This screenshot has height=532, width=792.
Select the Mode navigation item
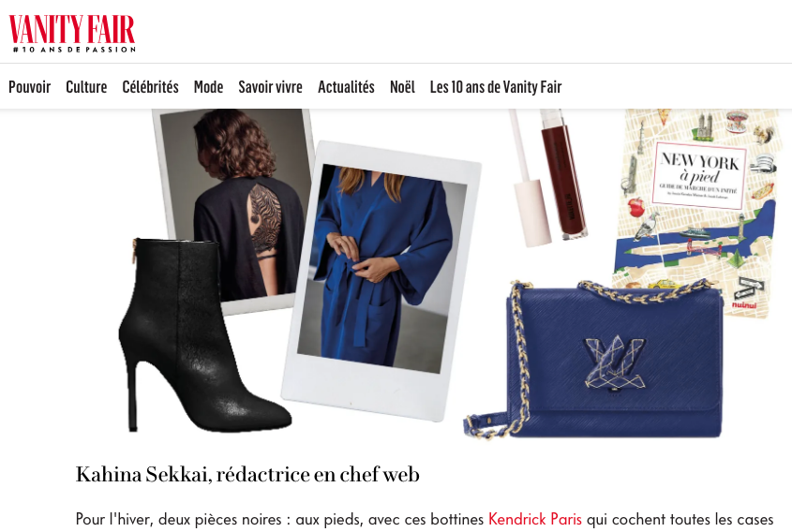tap(209, 87)
